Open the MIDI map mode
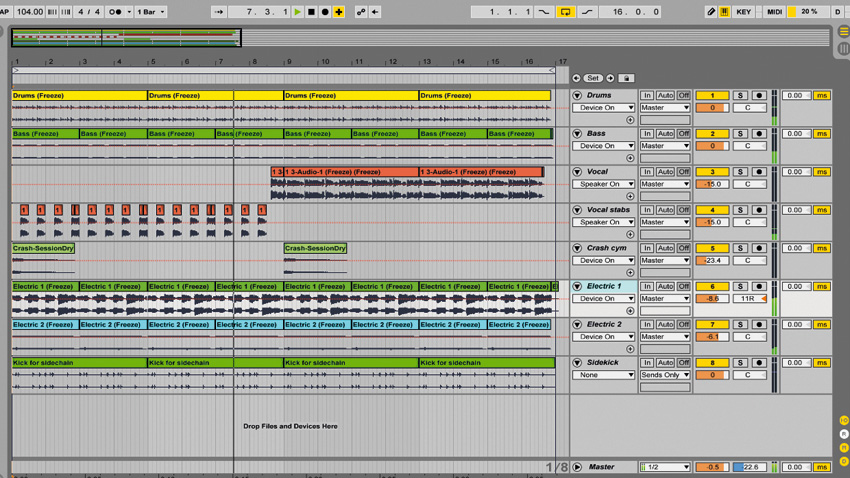The image size is (850, 478). coord(774,11)
